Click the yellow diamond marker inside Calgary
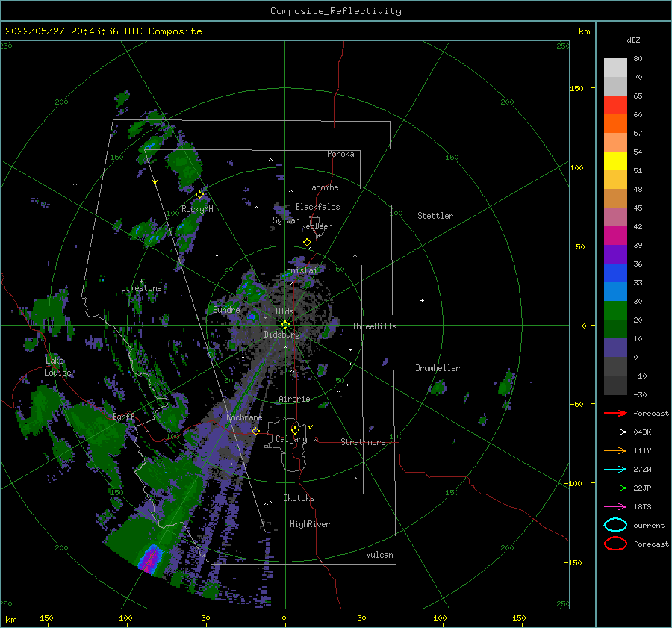Viewport: 672px width, 628px height. pyautogui.click(x=295, y=430)
